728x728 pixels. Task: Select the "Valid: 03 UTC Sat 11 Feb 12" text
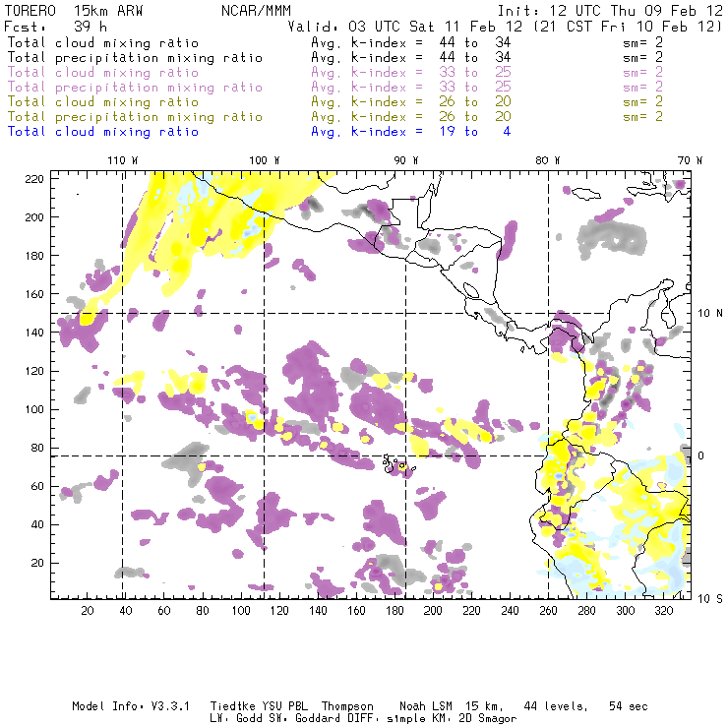(405, 27)
